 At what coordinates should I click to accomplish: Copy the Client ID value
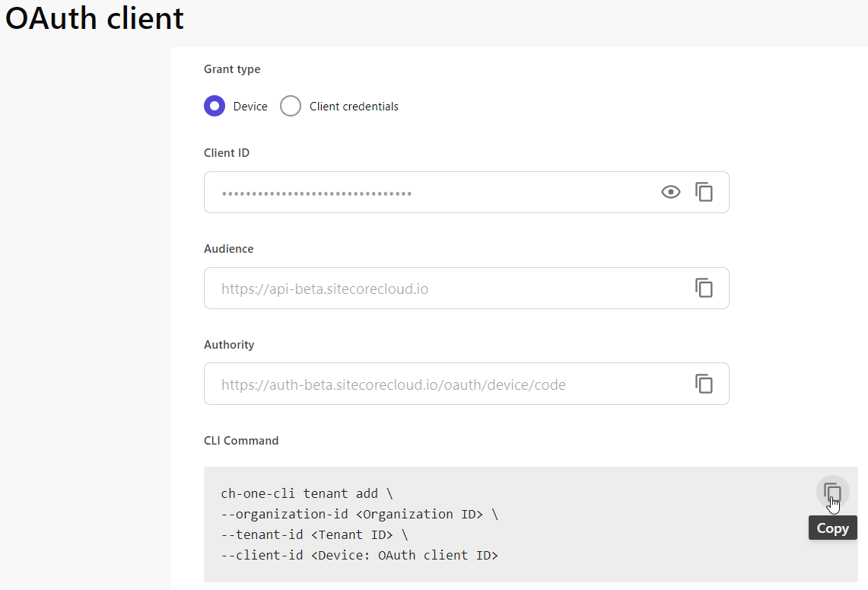point(704,192)
